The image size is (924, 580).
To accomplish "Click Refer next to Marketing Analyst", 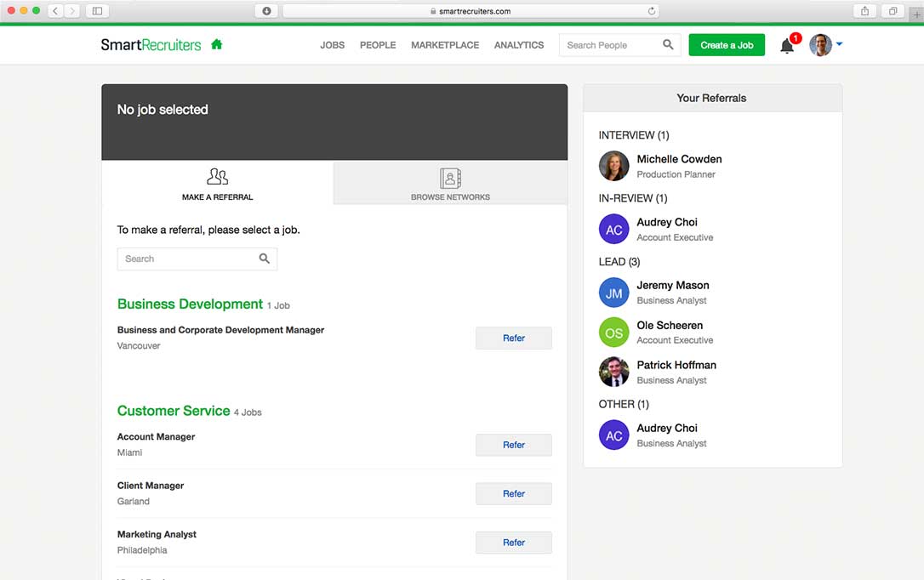I will [513, 543].
